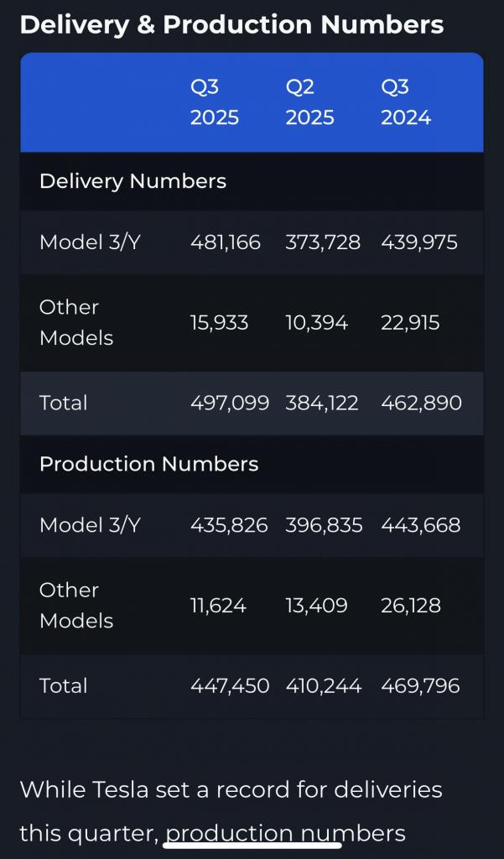Click the Model 3/Y delivery value 481,166
Screen dimensions: 504x859
pyautogui.click(x=226, y=242)
